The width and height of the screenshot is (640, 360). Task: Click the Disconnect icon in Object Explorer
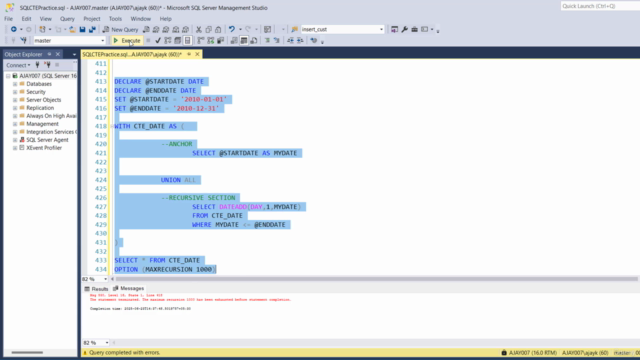47,65
